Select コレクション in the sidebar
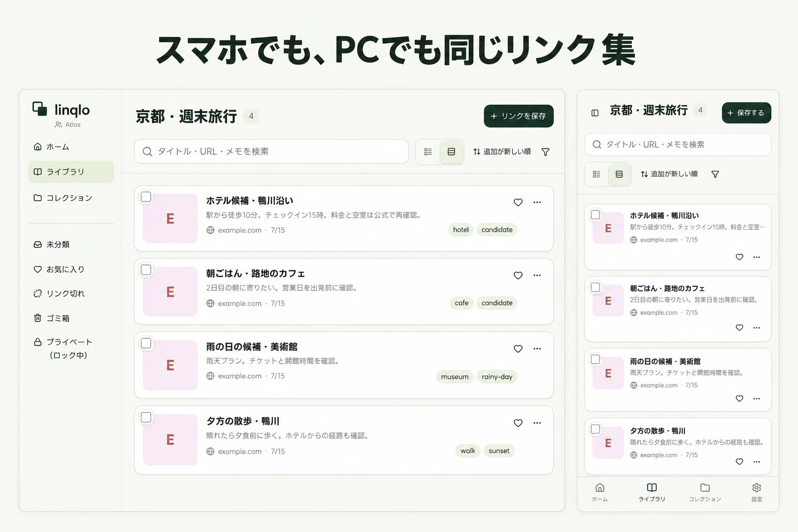 (71, 198)
